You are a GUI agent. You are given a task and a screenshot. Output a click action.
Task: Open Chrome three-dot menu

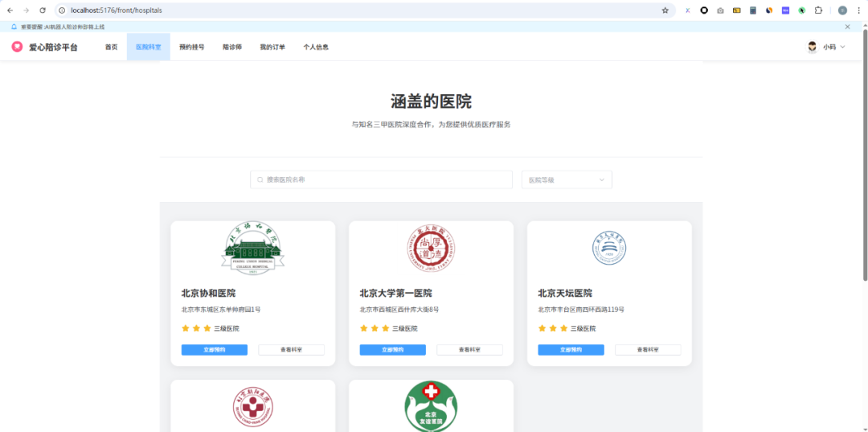point(858,10)
